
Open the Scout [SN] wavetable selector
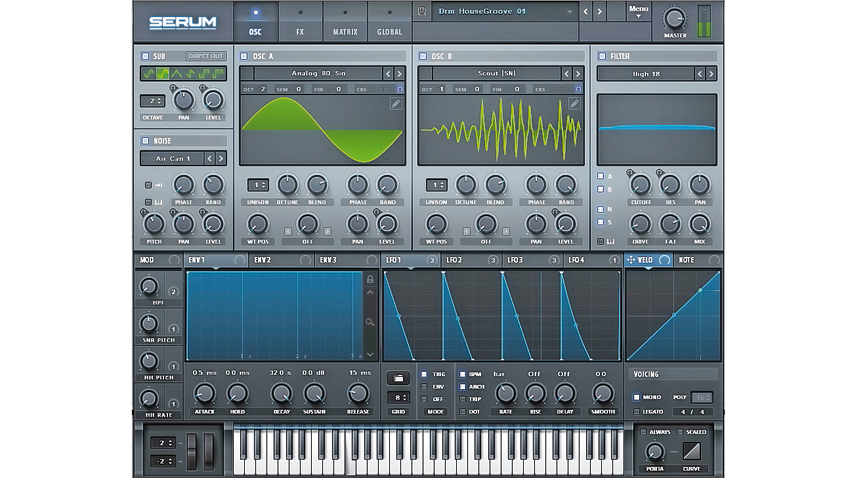tap(497, 73)
